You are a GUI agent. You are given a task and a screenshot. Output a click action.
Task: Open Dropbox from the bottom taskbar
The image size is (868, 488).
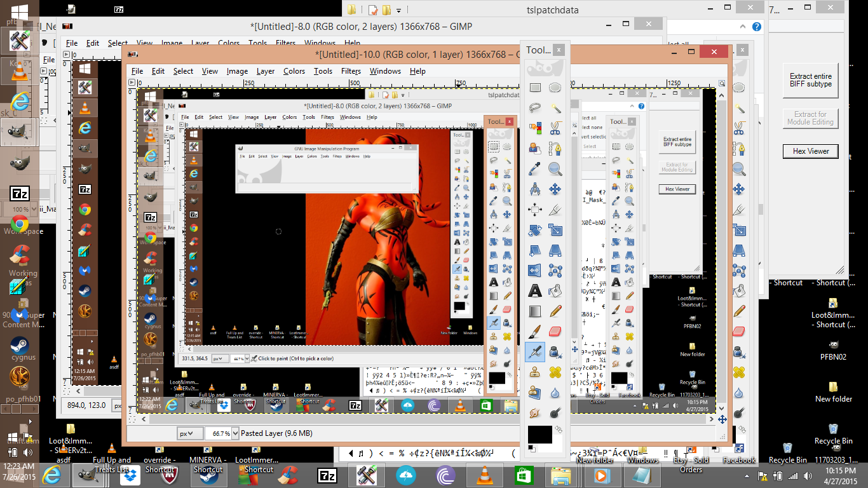pos(129,475)
